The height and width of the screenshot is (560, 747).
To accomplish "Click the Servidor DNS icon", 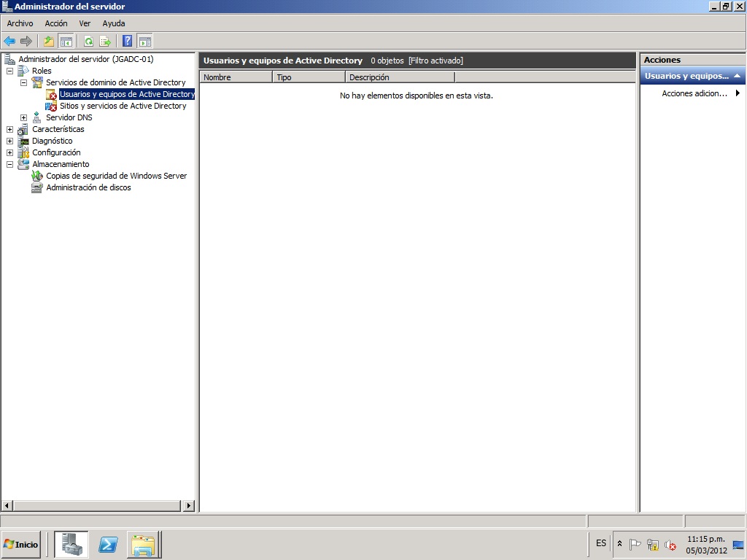I will click(x=36, y=117).
